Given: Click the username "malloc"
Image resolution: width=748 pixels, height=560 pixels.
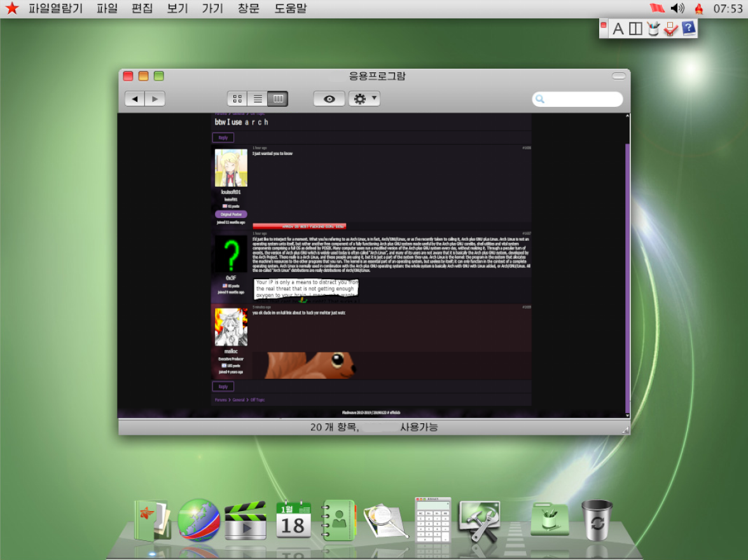Looking at the screenshot, I should click(x=231, y=352).
